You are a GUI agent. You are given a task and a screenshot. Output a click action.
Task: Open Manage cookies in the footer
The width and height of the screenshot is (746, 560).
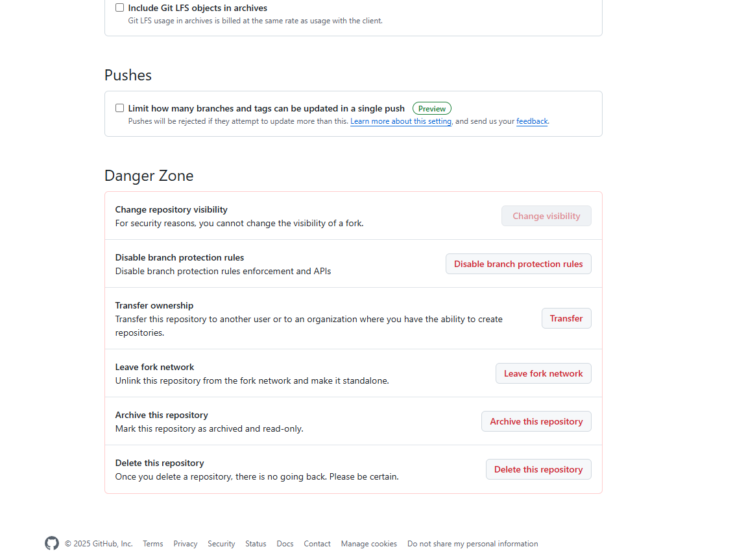coord(369,544)
